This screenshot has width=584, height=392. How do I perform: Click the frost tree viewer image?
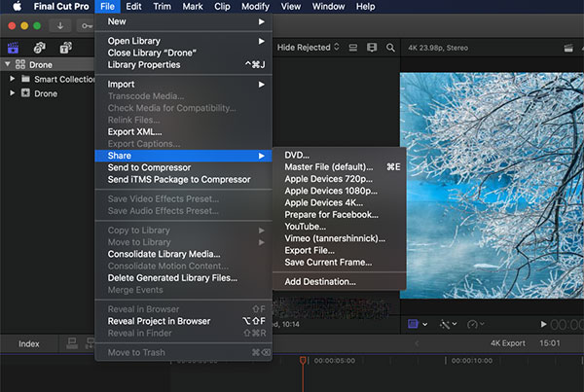tap(492, 185)
